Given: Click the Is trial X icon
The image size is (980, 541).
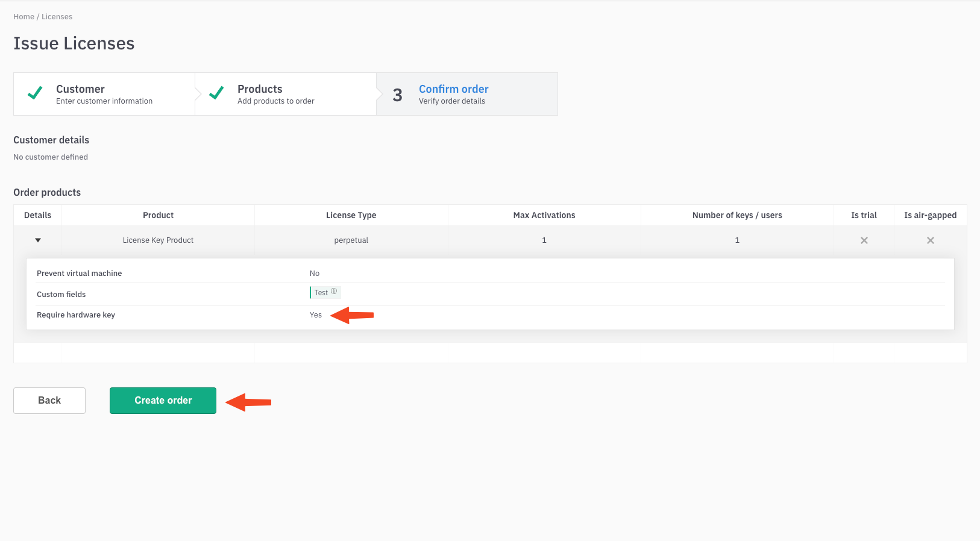Looking at the screenshot, I should (x=864, y=240).
